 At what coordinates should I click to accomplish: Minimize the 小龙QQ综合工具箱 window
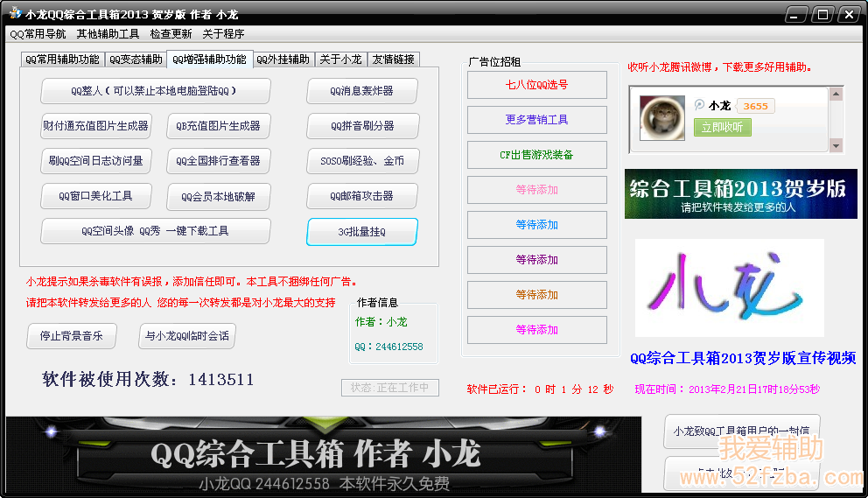coord(795,15)
